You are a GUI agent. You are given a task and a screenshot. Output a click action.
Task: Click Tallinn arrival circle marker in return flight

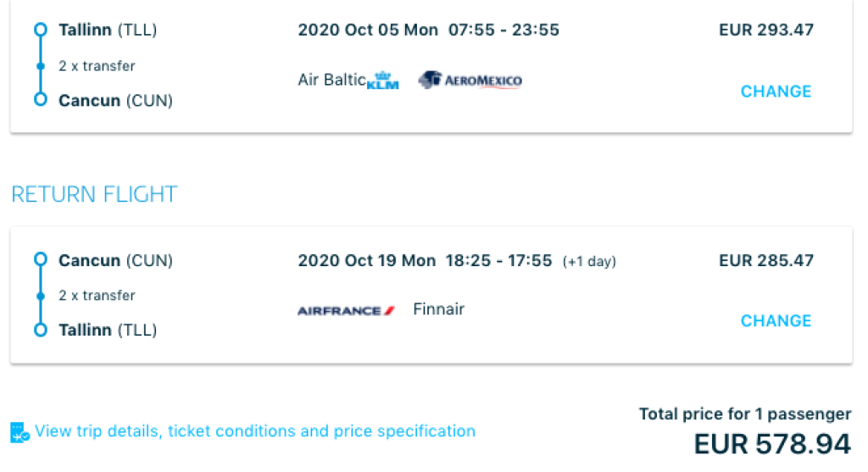coord(40,330)
